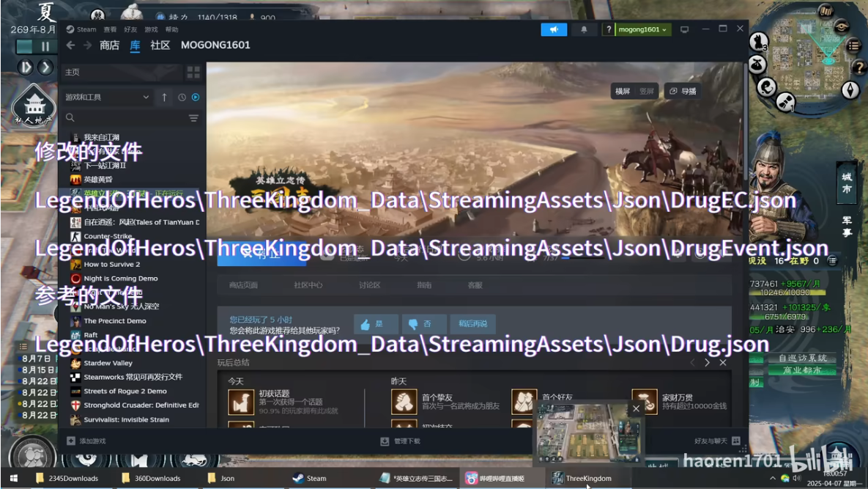The height and width of the screenshot is (489, 868).
Task: Toggle the ready-to-play filter icon
Action: pos(196,98)
